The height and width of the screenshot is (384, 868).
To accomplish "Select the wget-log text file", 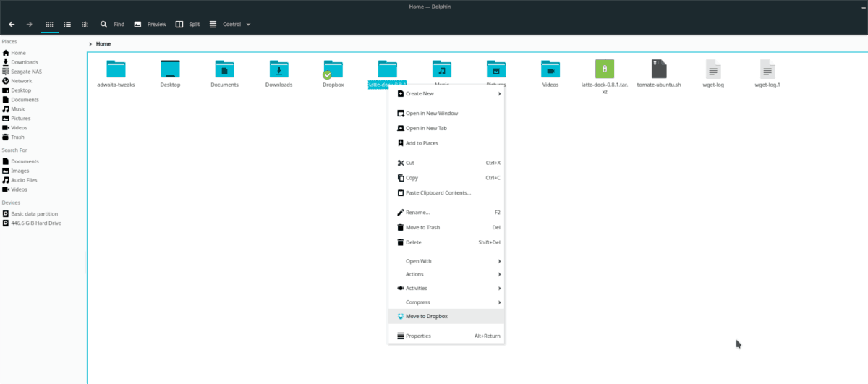I will click(713, 70).
